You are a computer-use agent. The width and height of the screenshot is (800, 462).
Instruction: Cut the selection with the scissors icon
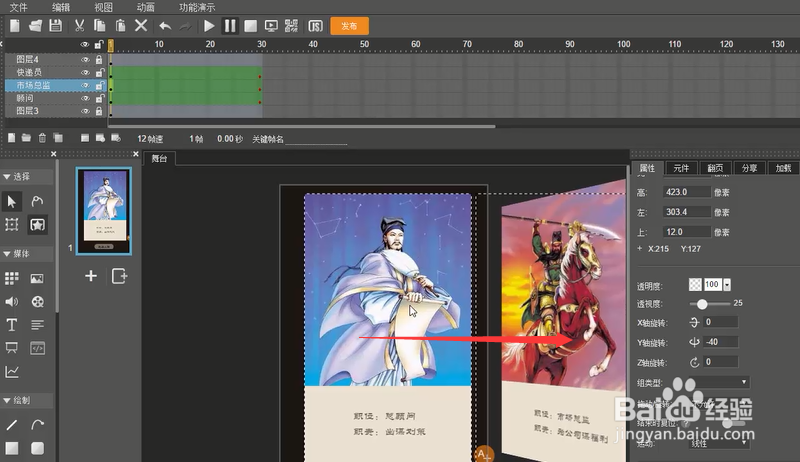coord(79,25)
